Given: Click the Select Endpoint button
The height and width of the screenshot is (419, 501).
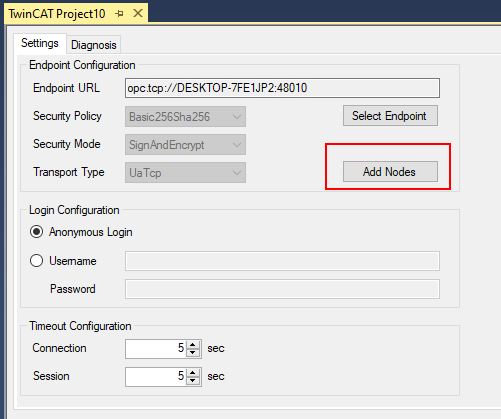Looking at the screenshot, I should (390, 116).
